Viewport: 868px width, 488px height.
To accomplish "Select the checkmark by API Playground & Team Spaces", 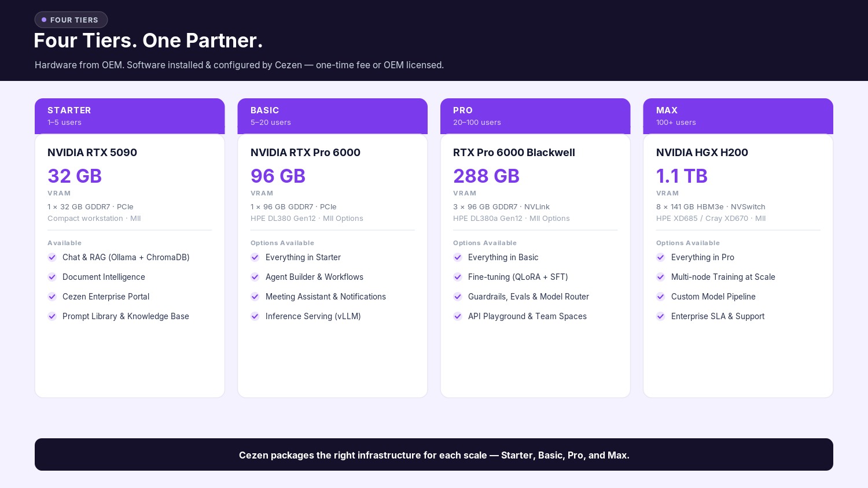I will pos(458,316).
